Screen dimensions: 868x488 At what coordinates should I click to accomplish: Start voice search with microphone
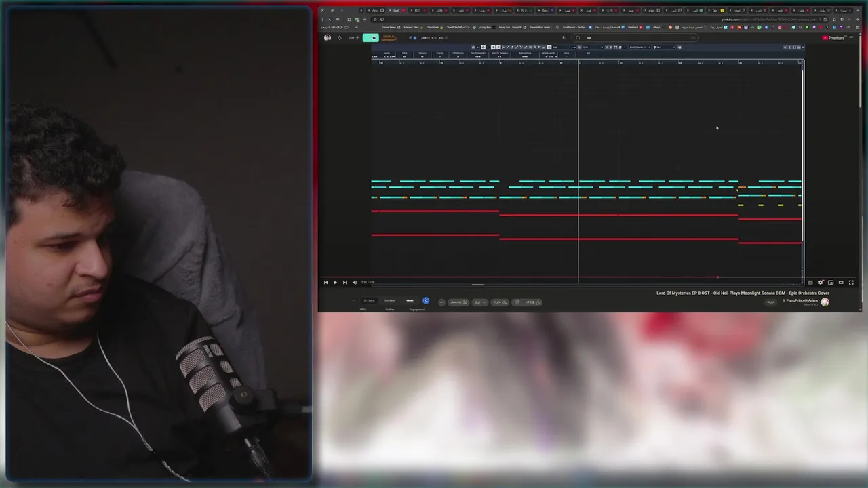pos(564,38)
